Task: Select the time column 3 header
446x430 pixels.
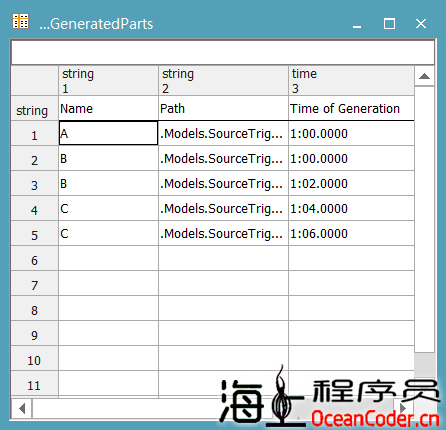Action: (x=352, y=81)
